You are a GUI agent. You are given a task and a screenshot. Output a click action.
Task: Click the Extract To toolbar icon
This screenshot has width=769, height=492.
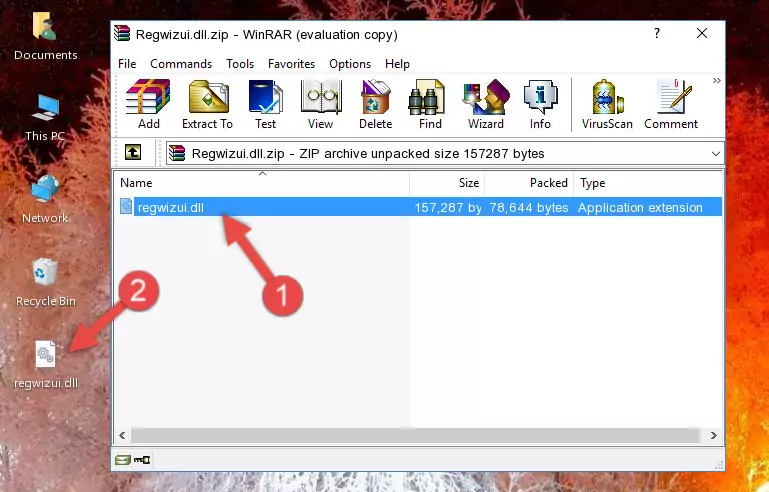point(208,104)
